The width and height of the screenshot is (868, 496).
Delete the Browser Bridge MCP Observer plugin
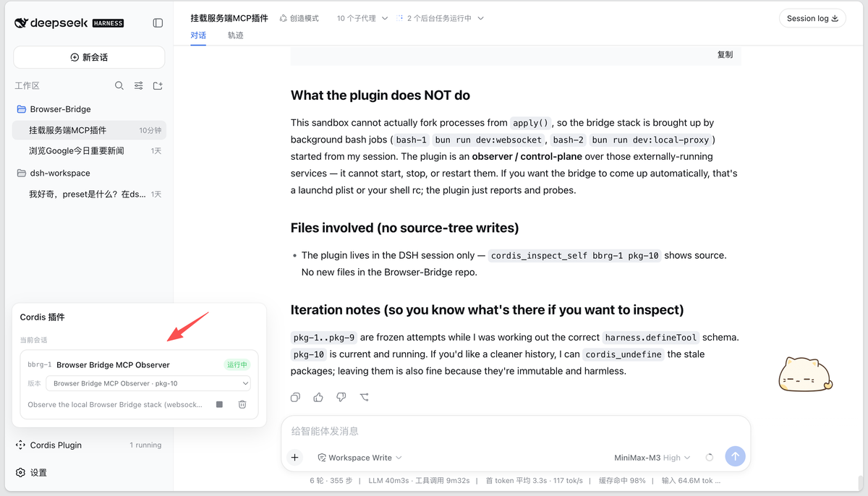(x=242, y=405)
